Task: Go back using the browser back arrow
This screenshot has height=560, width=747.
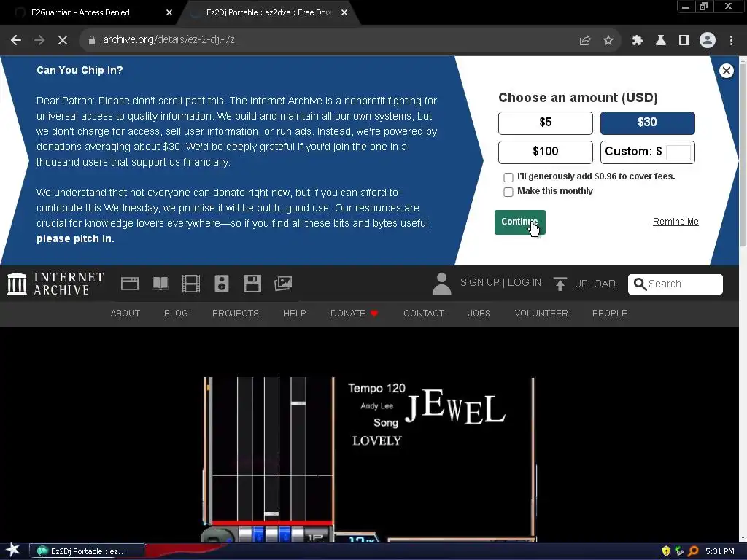Action: click(x=16, y=40)
